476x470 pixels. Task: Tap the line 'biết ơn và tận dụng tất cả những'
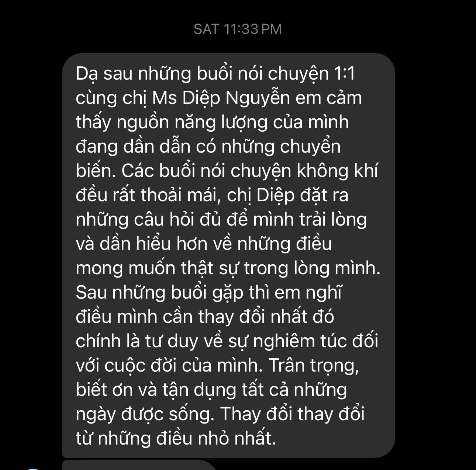[211, 390]
